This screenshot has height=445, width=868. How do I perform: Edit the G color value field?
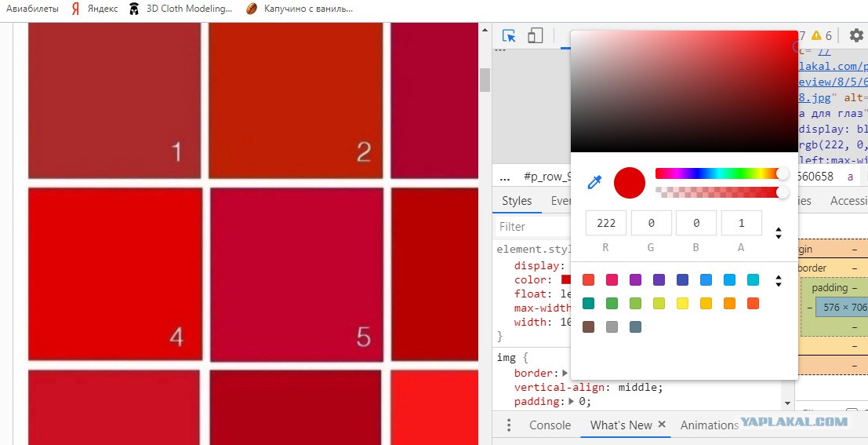[x=651, y=223]
